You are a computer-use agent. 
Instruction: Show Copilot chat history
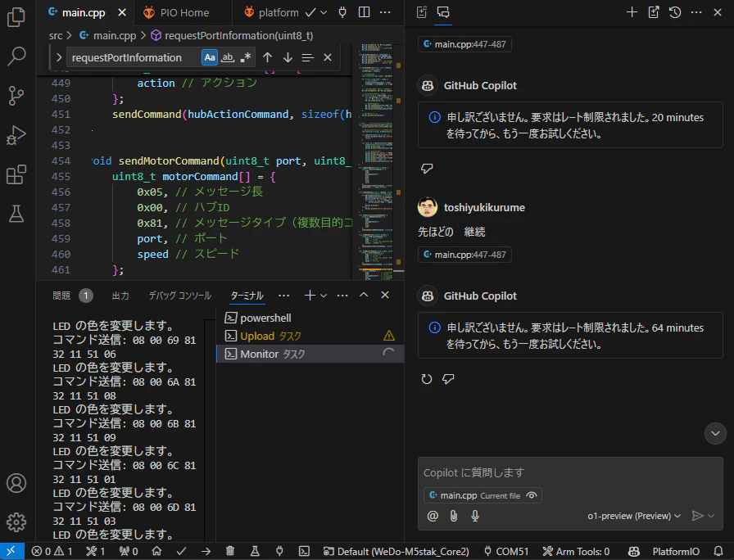coord(674,12)
